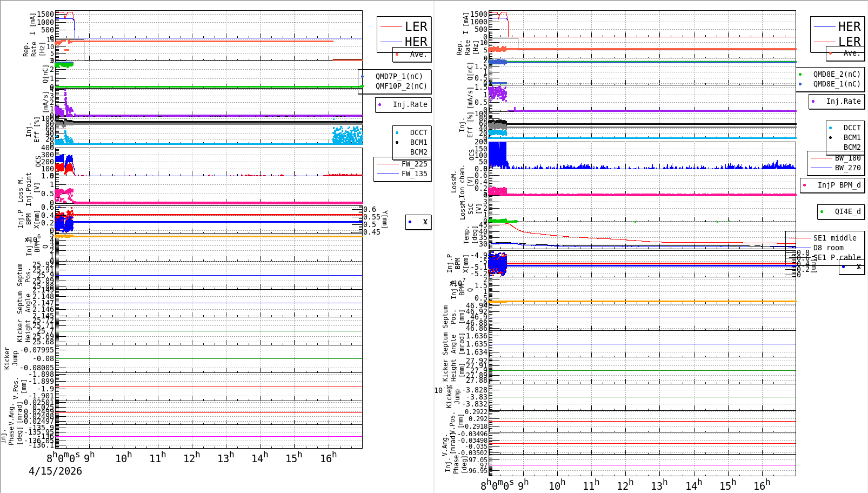Select the QMF10P_2(nC) legend label
Image resolution: width=868 pixels, height=493 pixels.
click(x=401, y=86)
